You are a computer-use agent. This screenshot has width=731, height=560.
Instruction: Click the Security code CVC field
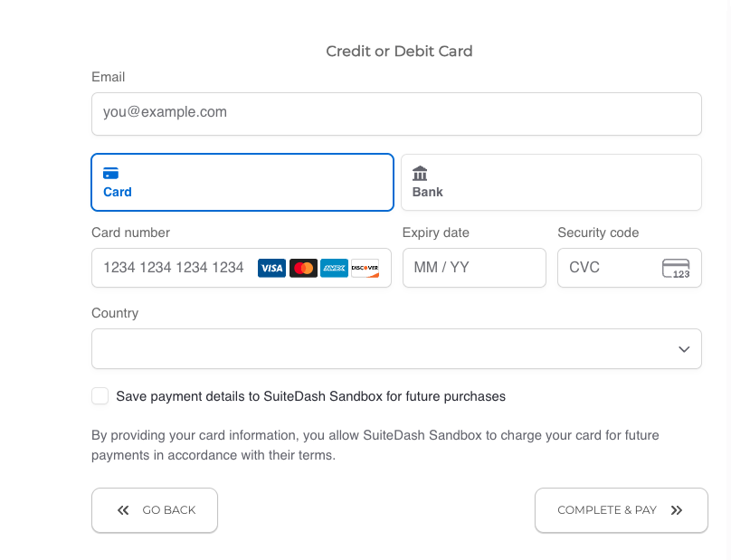click(x=630, y=268)
